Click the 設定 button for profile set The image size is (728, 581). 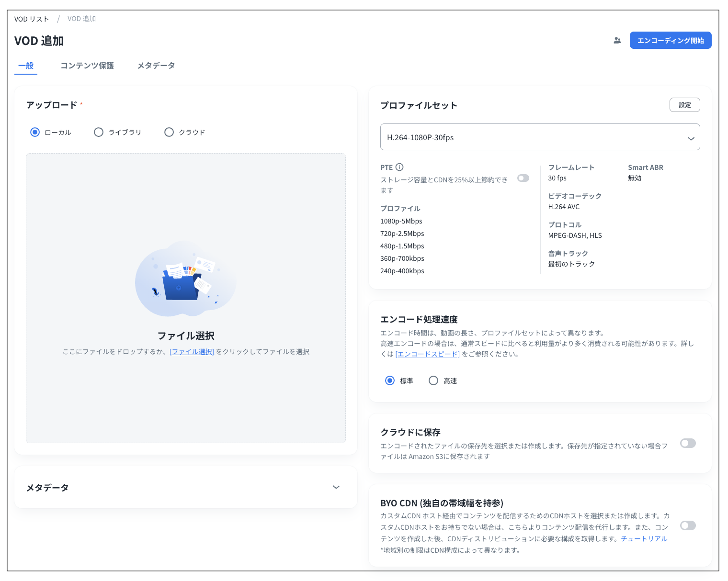tap(684, 105)
